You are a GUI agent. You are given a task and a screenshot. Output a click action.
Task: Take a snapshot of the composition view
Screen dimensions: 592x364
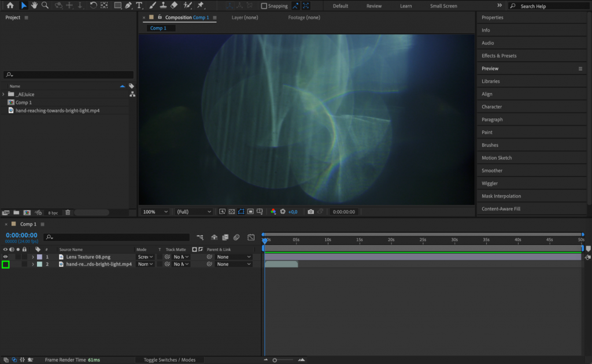pos(311,211)
